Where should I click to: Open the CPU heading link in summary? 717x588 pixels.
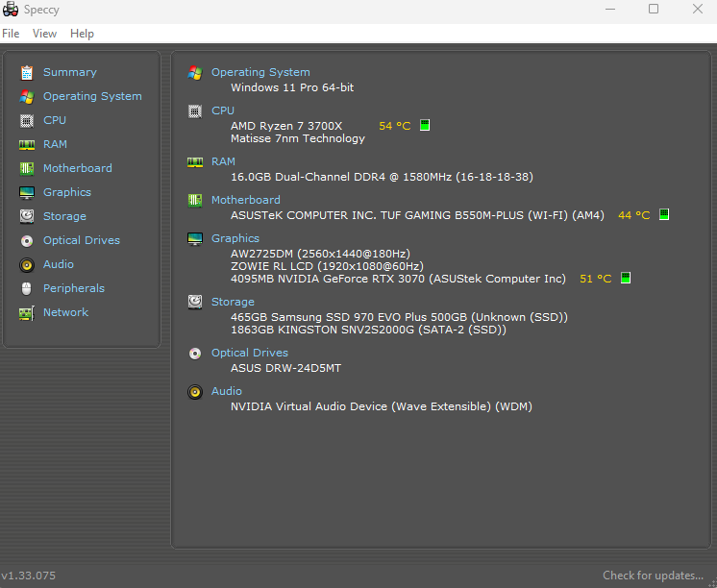223,110
